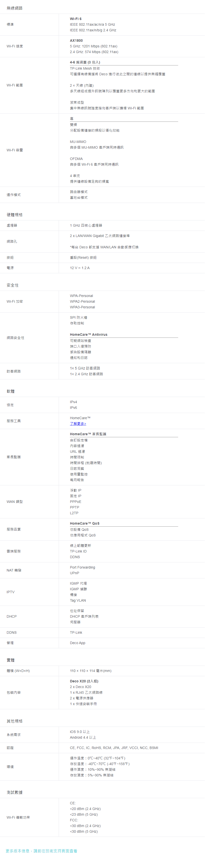Click the 'HomeCare™ QoS' heading
The width and height of the screenshot is (212, 868).
coord(85,523)
